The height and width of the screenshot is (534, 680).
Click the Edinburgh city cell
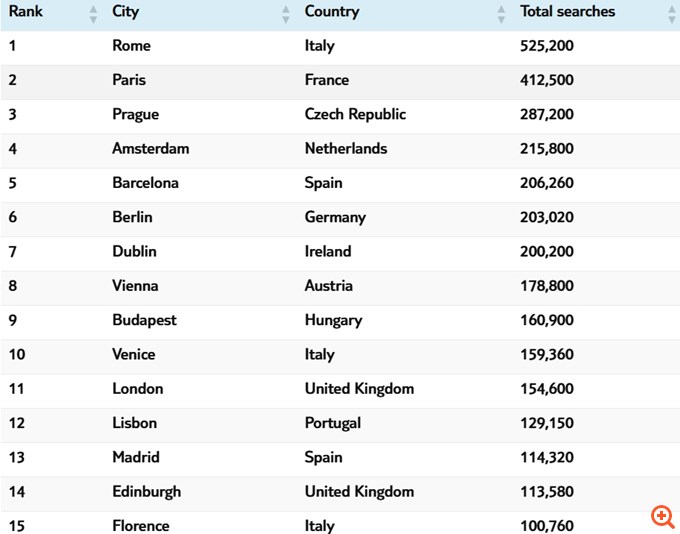point(147,492)
